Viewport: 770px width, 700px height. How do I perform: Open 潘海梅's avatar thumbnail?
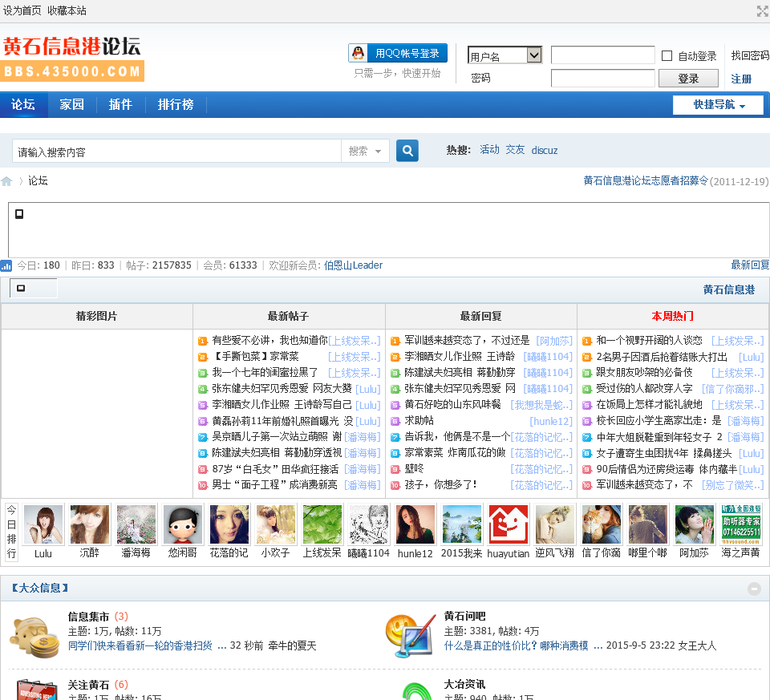click(x=136, y=524)
